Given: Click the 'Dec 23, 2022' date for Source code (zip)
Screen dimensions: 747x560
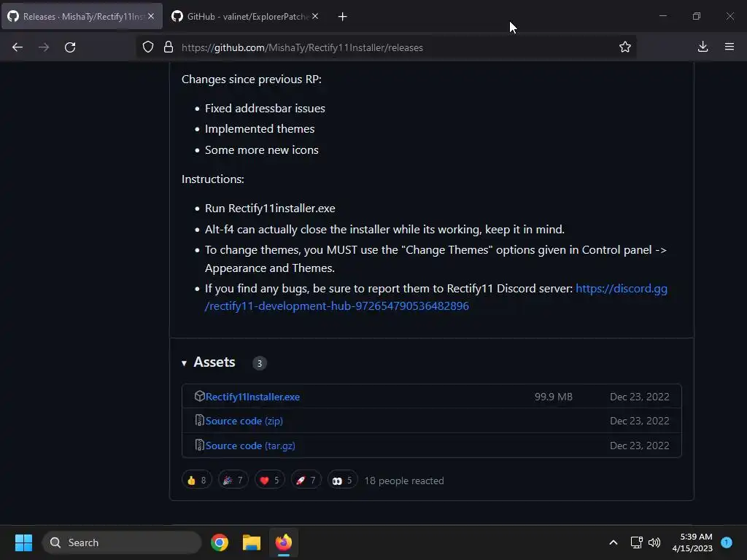Looking at the screenshot, I should pos(639,421).
